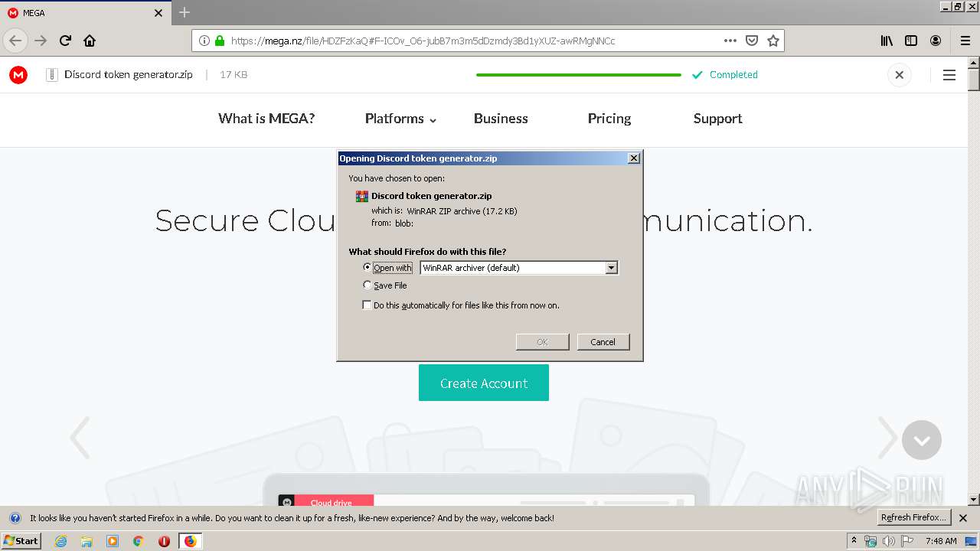Viewport: 980px width, 551px height.
Task: Click the red MEGA logo
Action: pos(18,75)
